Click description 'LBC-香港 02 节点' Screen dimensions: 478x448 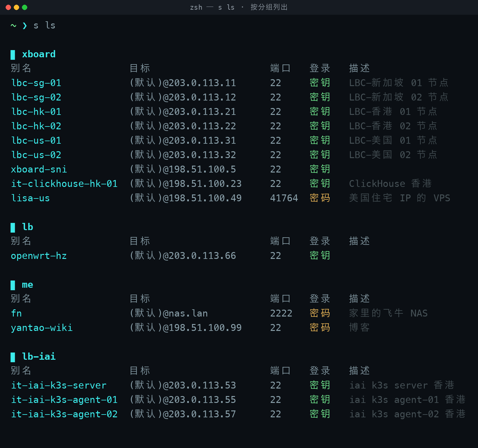[x=393, y=126]
